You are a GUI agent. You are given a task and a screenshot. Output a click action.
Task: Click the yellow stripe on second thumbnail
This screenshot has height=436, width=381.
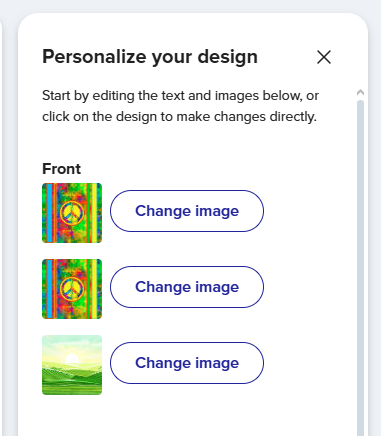(94, 289)
